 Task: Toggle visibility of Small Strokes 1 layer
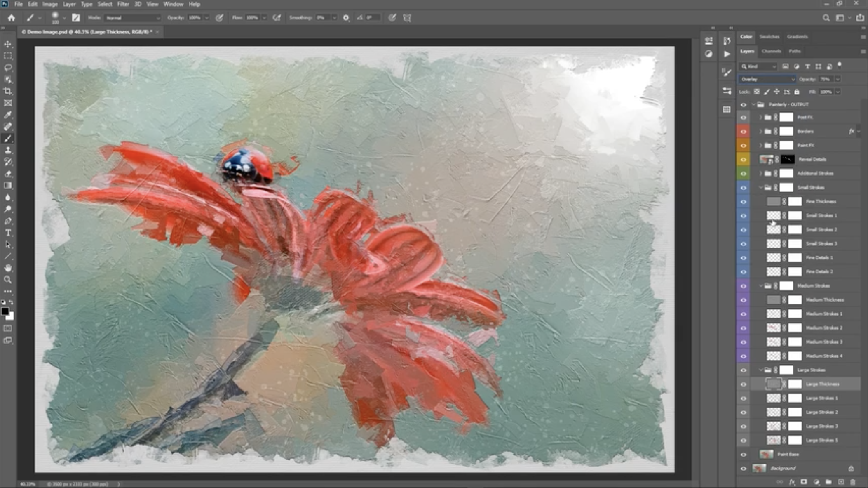point(744,216)
